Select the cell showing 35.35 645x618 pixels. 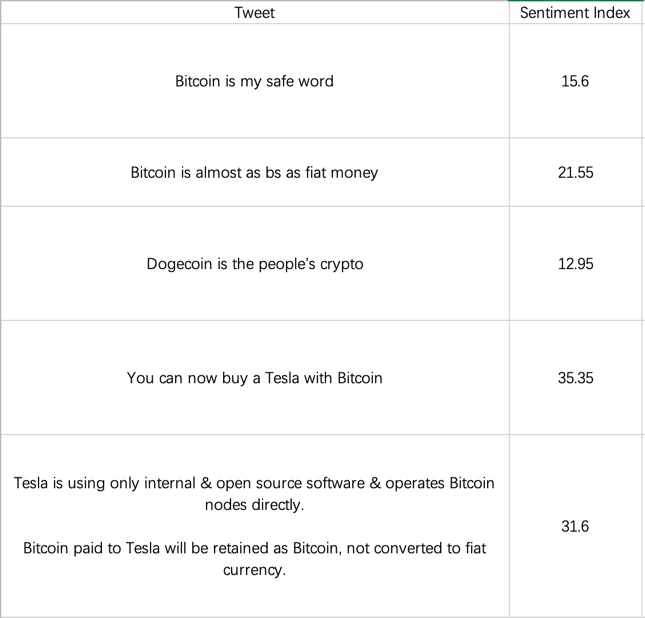point(575,377)
